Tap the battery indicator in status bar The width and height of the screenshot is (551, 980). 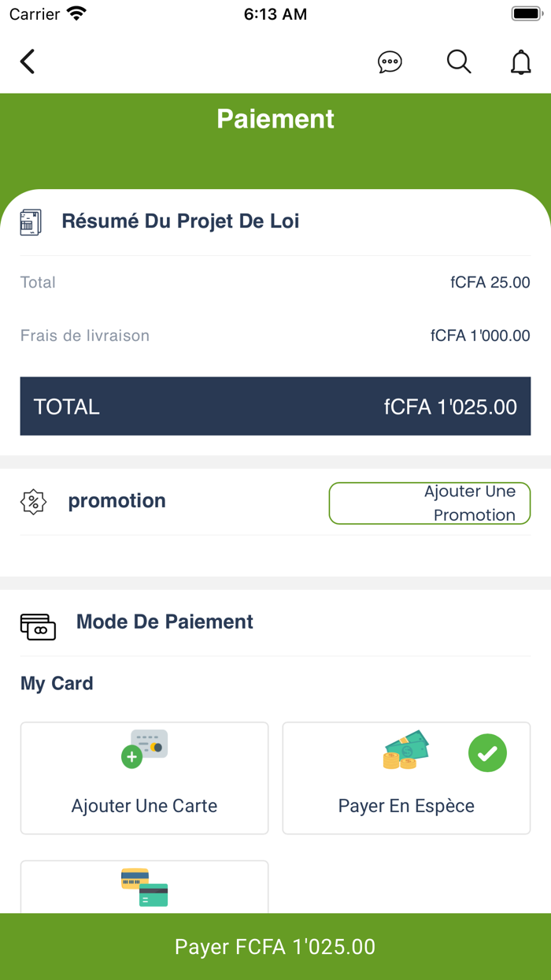(525, 13)
